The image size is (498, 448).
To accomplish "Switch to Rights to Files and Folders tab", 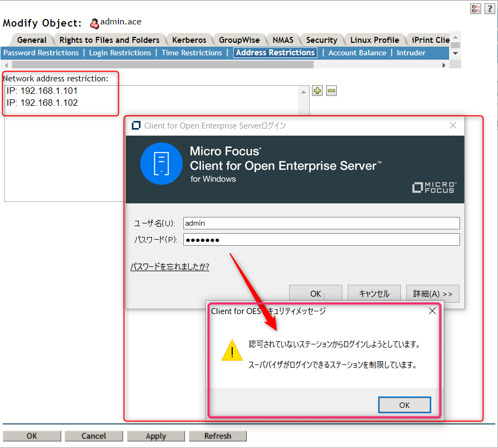I will [x=109, y=40].
